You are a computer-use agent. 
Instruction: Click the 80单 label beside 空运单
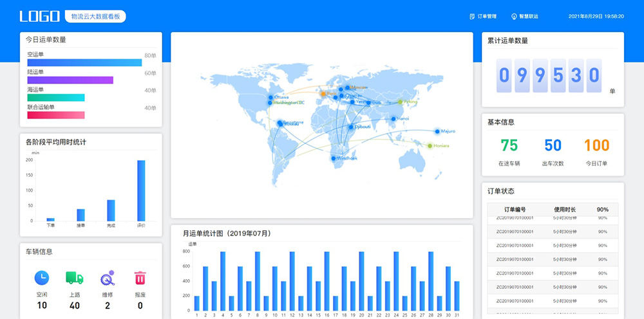pyautogui.click(x=150, y=56)
